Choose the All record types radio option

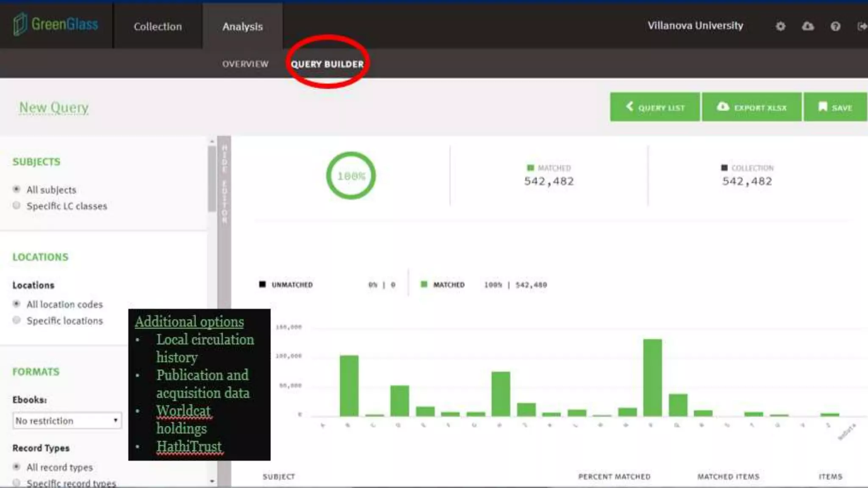tap(17, 467)
